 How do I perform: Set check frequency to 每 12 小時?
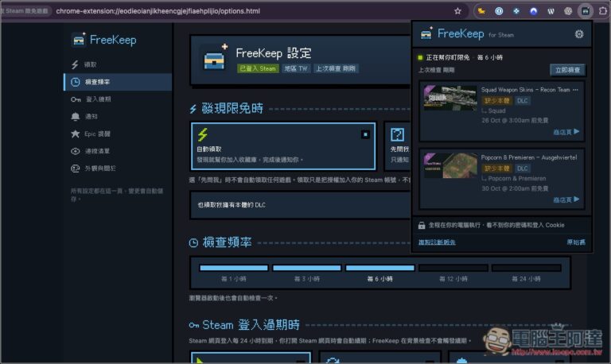point(453,273)
